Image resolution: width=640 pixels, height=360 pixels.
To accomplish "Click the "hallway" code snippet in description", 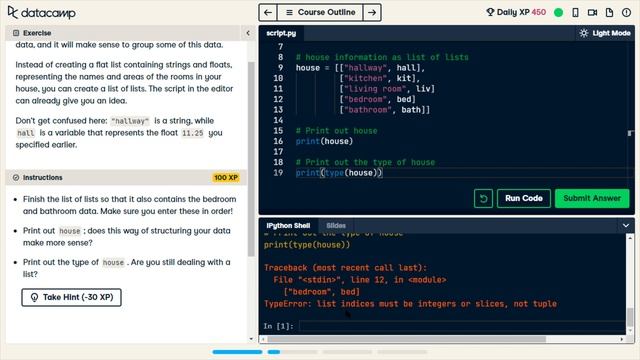I will [x=130, y=121].
